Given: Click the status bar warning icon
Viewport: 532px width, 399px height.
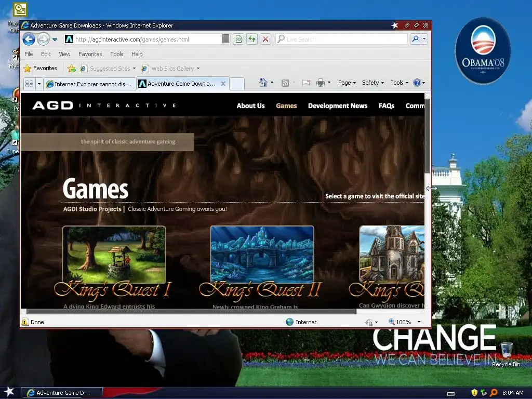Looking at the screenshot, I should [x=25, y=322].
